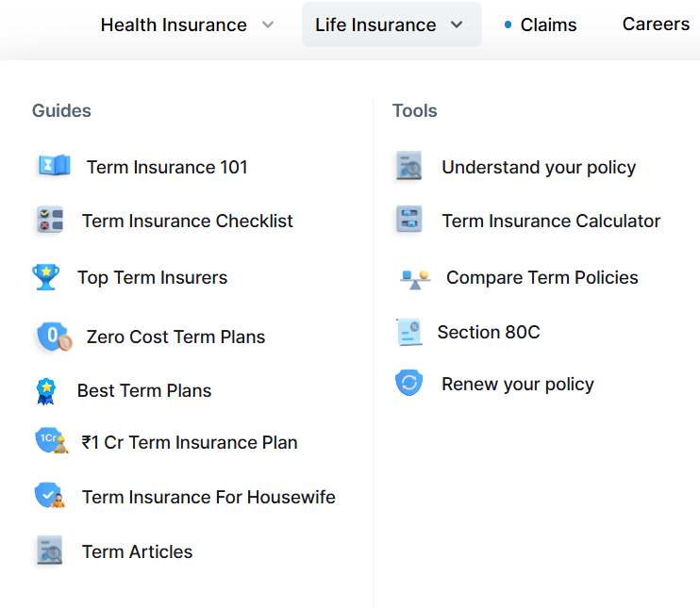Click the checklist icon next to Term Insurance Checklist
This screenshot has width=700, height=608.
click(49, 221)
